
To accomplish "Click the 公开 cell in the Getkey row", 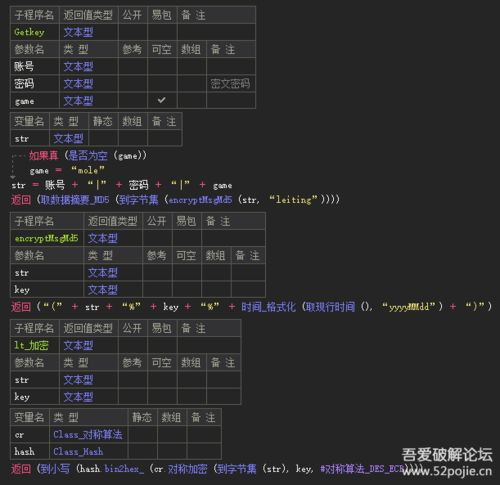I will coord(133,32).
